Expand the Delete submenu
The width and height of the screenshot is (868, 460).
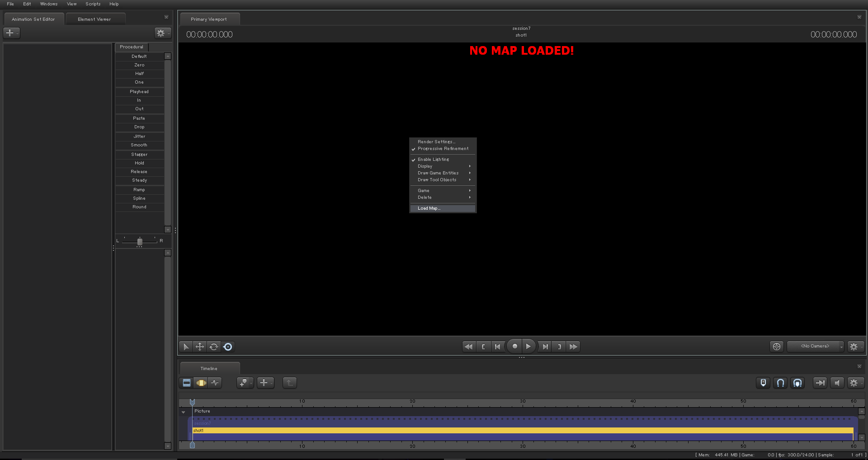click(x=443, y=197)
